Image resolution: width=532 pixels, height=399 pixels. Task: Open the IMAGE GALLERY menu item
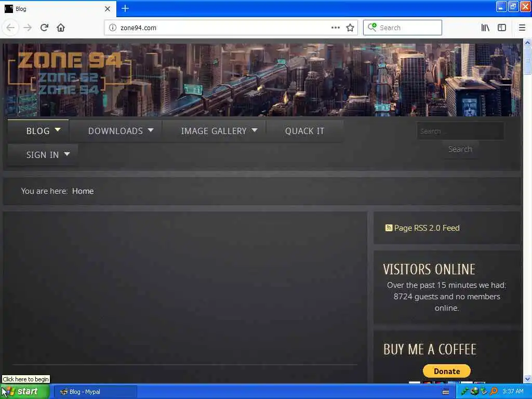tap(214, 131)
